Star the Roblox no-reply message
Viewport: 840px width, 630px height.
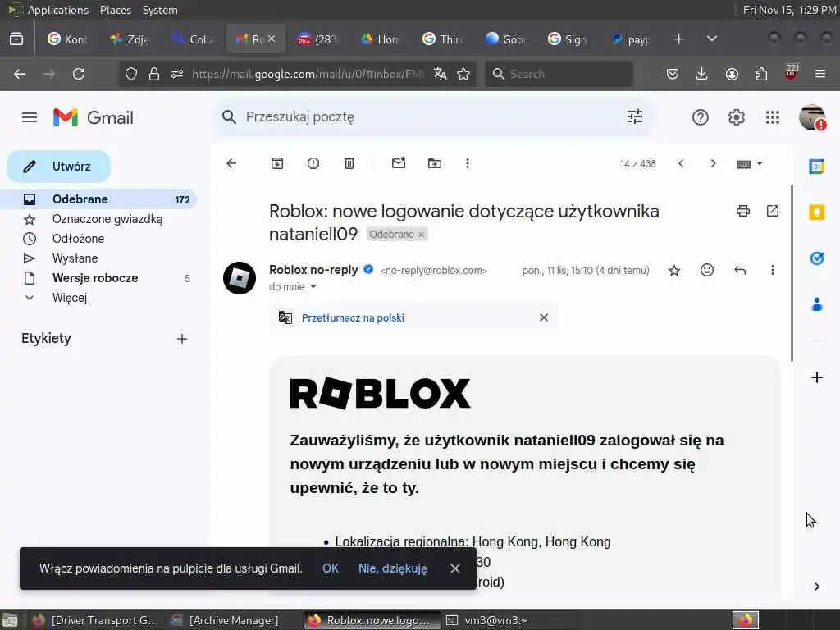click(x=674, y=271)
